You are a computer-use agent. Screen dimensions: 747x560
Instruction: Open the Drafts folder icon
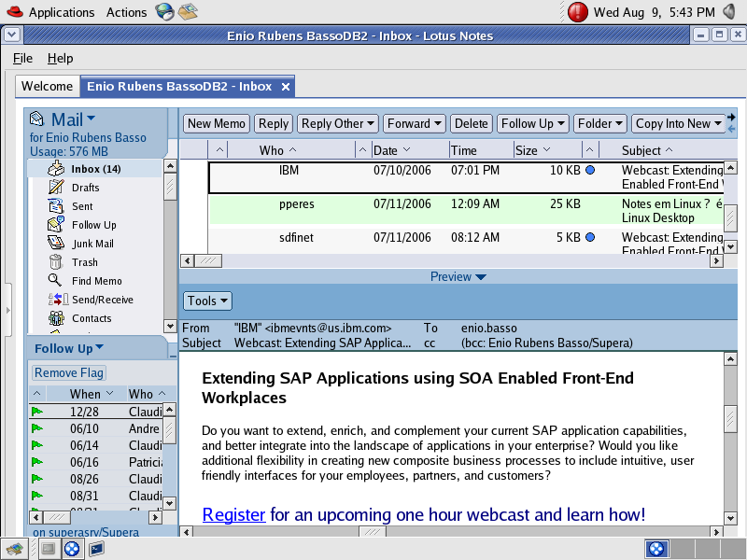point(56,188)
